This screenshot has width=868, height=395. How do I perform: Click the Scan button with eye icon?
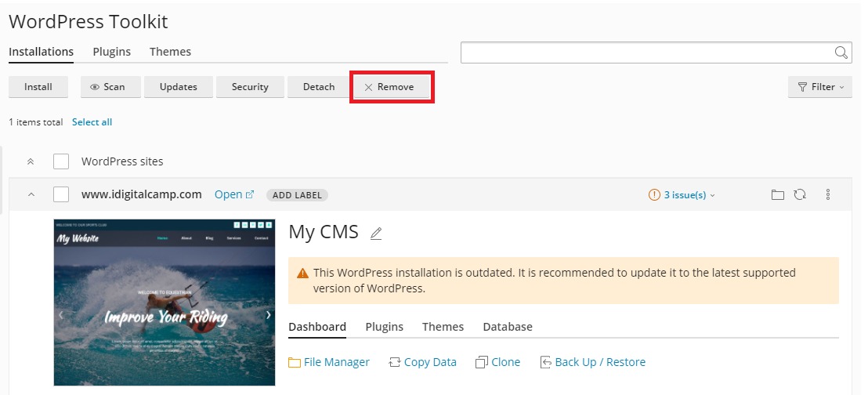pyautogui.click(x=107, y=87)
